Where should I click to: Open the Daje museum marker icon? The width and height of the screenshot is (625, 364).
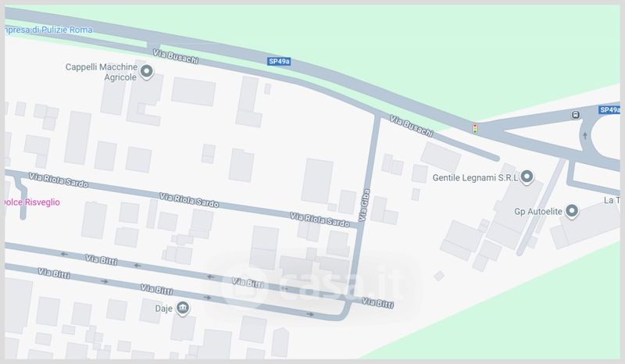(183, 309)
